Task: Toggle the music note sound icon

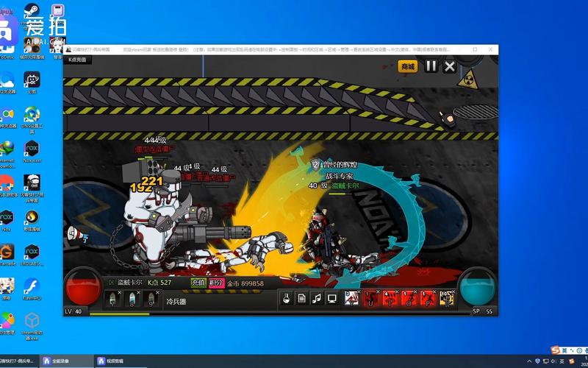Action: (317, 299)
